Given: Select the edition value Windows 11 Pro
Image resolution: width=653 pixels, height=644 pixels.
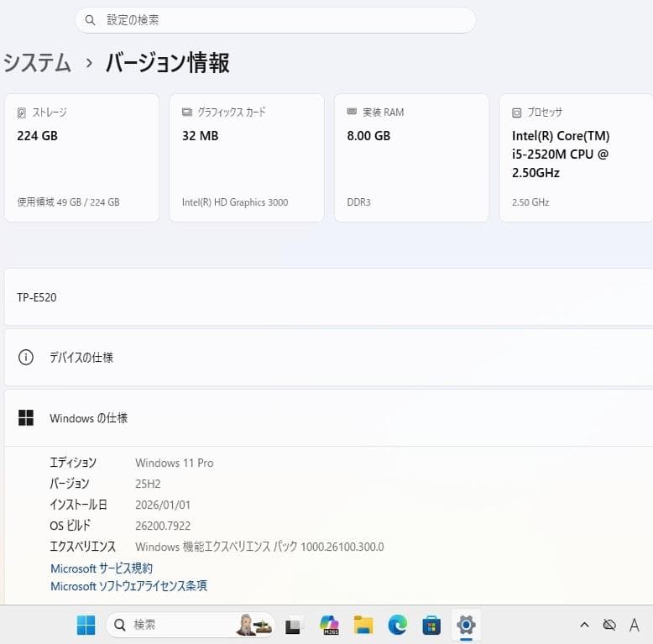Looking at the screenshot, I should click(175, 463).
